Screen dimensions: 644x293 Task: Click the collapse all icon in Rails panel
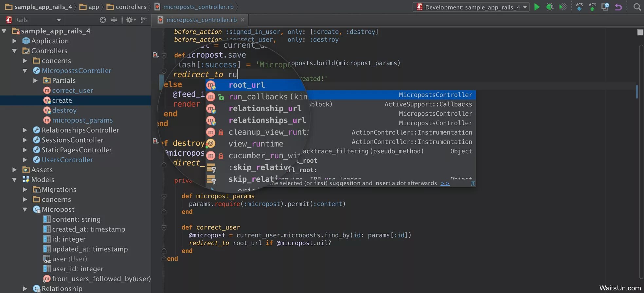point(114,20)
